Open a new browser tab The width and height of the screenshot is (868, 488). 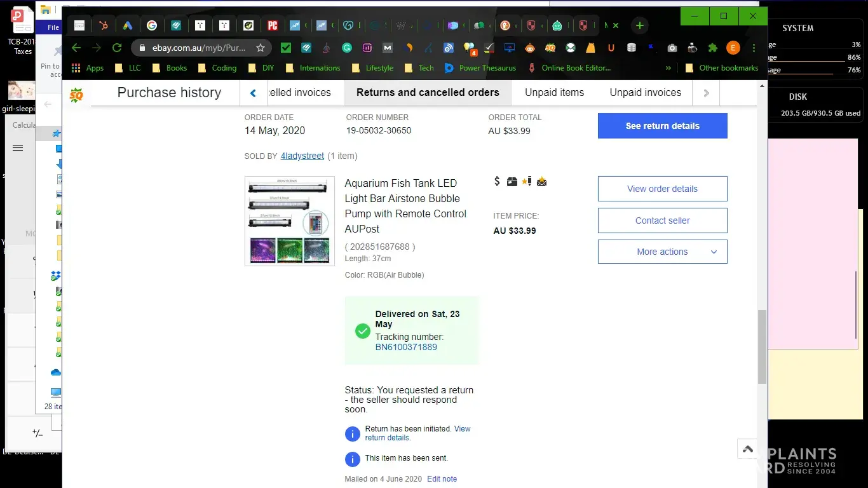[640, 25]
